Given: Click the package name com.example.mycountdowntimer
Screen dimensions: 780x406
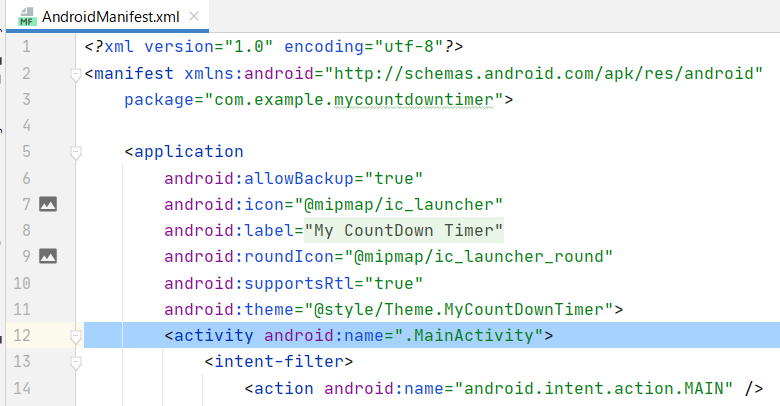Looking at the screenshot, I should [354, 100].
